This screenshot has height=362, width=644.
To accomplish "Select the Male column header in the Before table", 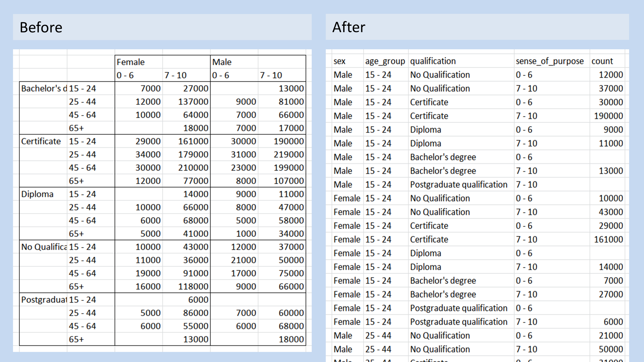I will tap(222, 62).
